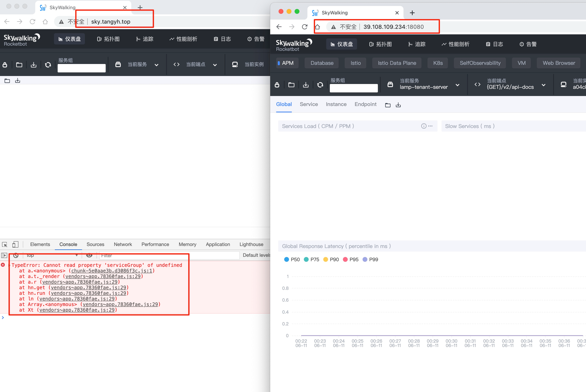Click the folder icon in right window toolbar
The height and width of the screenshot is (392, 586).
tap(291, 85)
